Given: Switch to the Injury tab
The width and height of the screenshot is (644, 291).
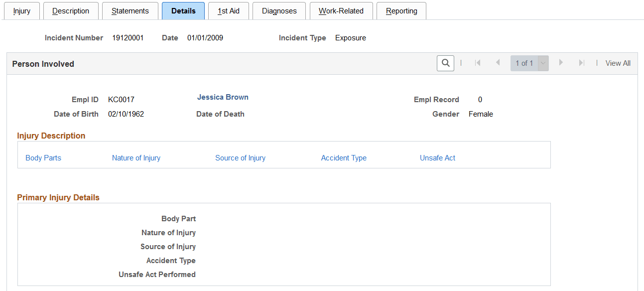Looking at the screenshot, I should pyautogui.click(x=21, y=10).
